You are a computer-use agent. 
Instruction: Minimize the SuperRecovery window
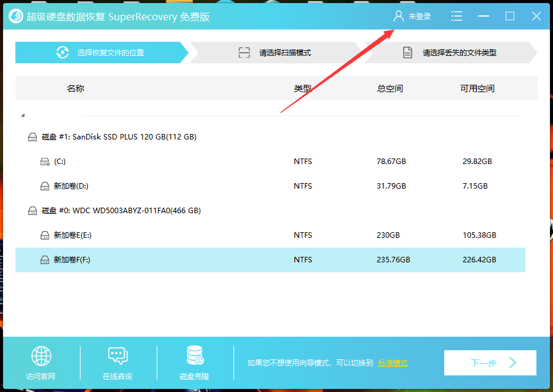pos(483,16)
